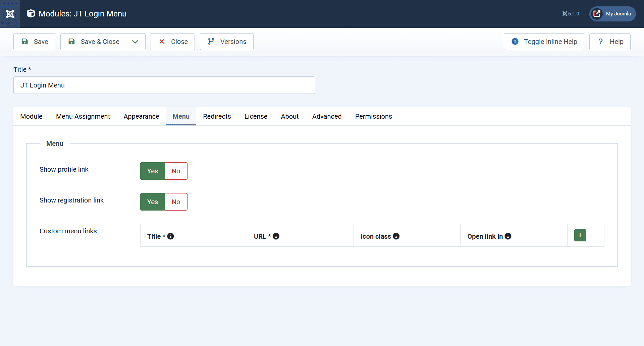Click the info icon beside Open link in

[x=508, y=236]
